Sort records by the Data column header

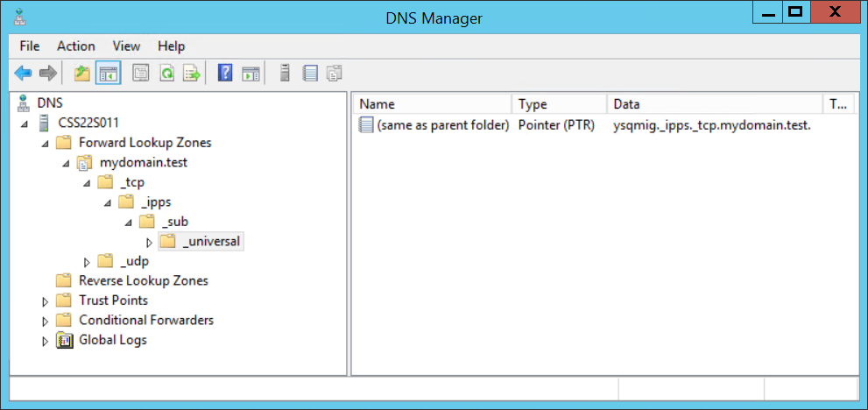pyautogui.click(x=713, y=104)
